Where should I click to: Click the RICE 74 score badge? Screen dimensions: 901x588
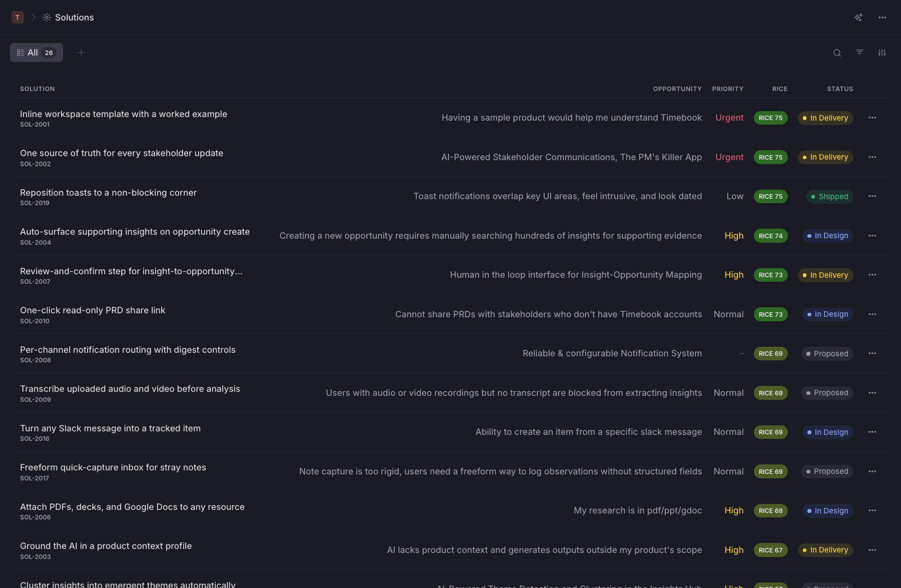tap(771, 236)
